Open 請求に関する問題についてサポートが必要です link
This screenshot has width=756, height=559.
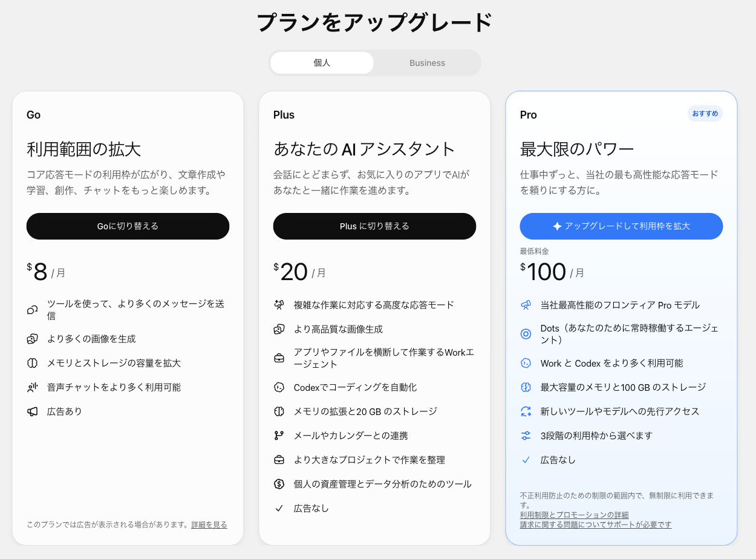click(596, 525)
